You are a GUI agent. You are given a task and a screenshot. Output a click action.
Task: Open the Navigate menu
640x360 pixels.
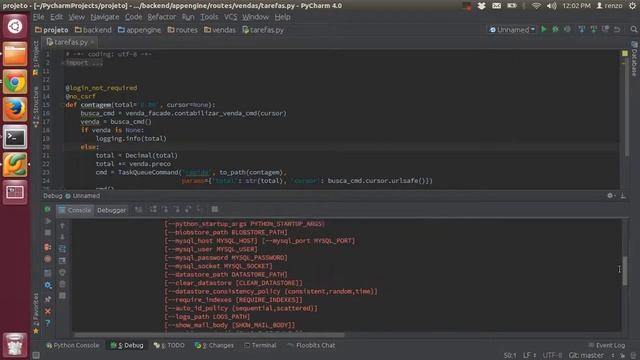pos(105,17)
